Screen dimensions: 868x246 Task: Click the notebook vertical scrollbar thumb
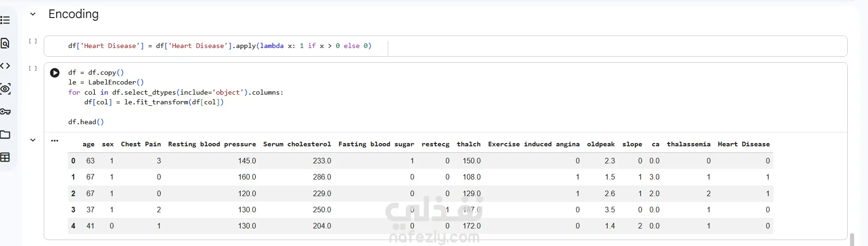(x=852, y=240)
